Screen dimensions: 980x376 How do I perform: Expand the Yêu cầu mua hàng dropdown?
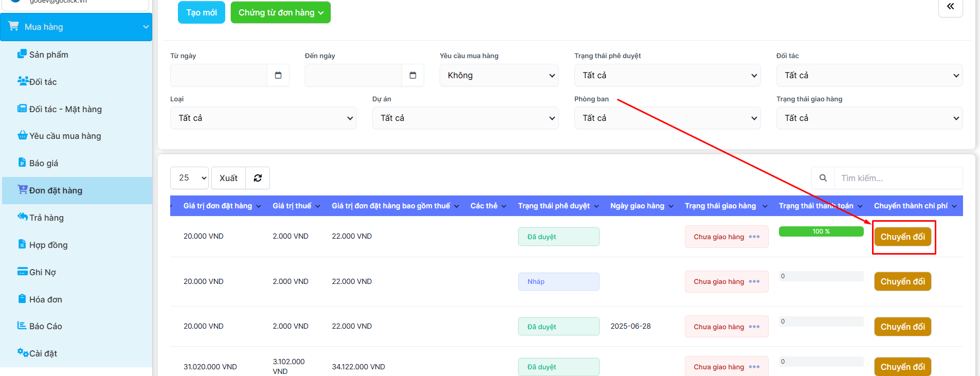tap(499, 75)
